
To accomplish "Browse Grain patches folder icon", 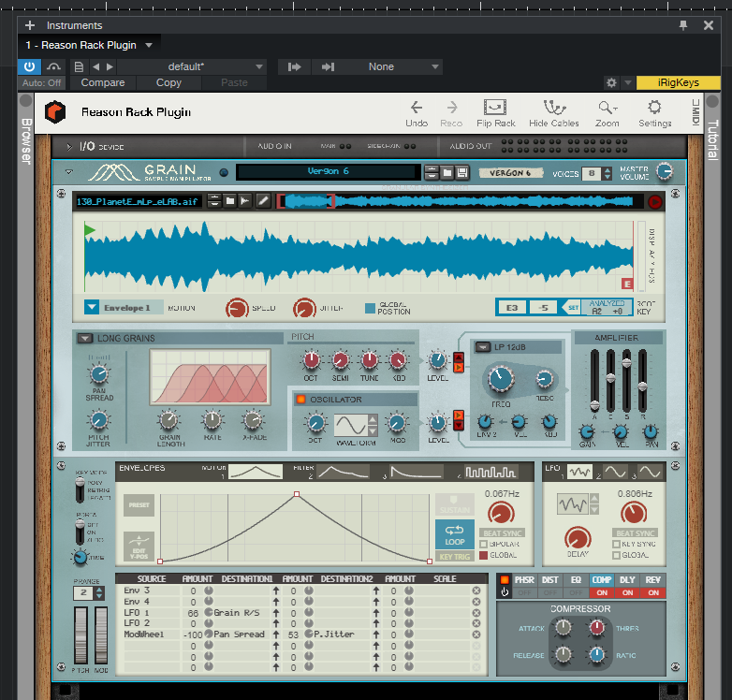I will (447, 173).
